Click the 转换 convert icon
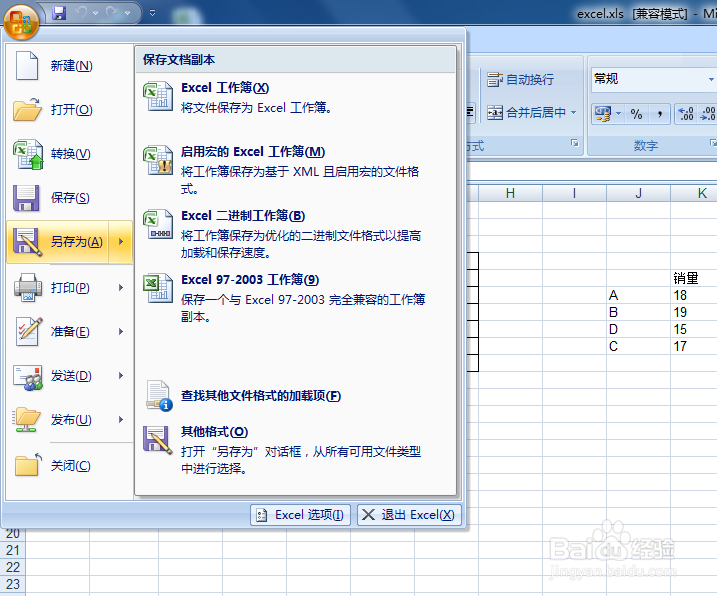The width and height of the screenshot is (717, 596). [28, 154]
